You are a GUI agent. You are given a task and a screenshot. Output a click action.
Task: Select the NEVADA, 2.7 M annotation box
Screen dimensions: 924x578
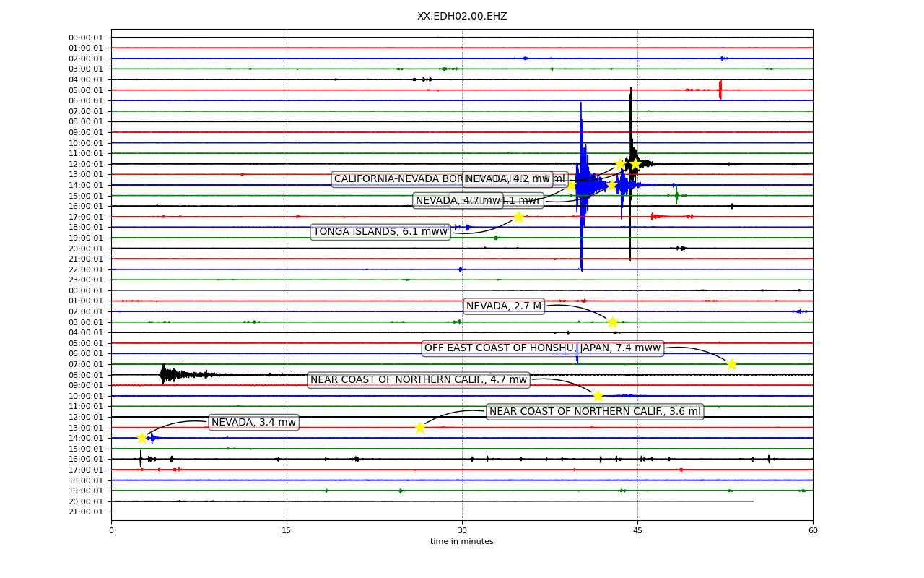pos(504,306)
